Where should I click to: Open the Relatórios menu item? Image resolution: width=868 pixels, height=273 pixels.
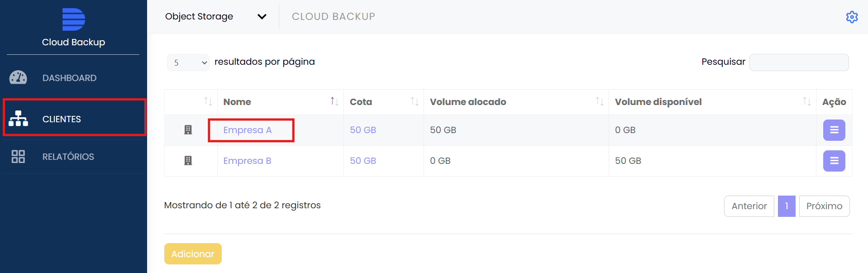click(68, 157)
